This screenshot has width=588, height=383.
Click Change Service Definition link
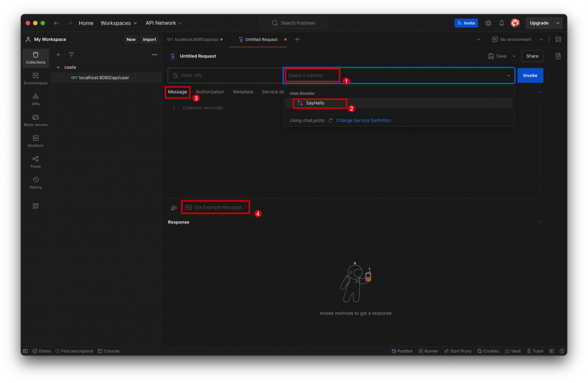(x=363, y=121)
